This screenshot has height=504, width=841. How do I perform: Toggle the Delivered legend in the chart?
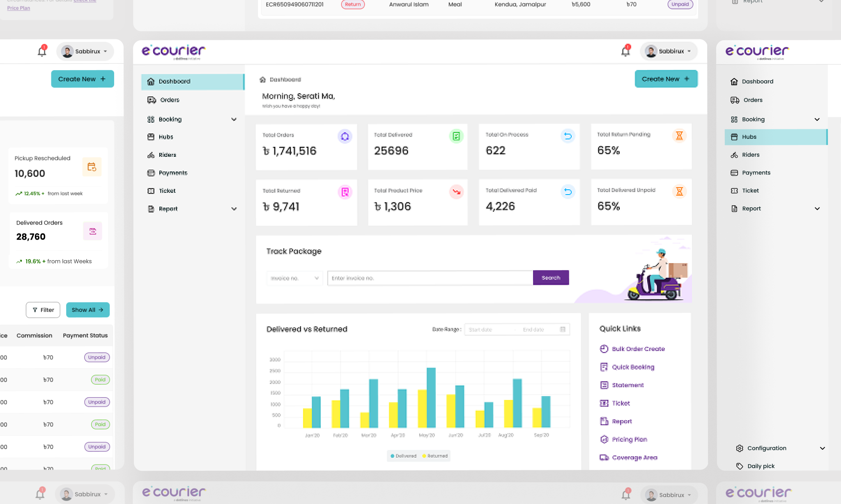coord(403,456)
